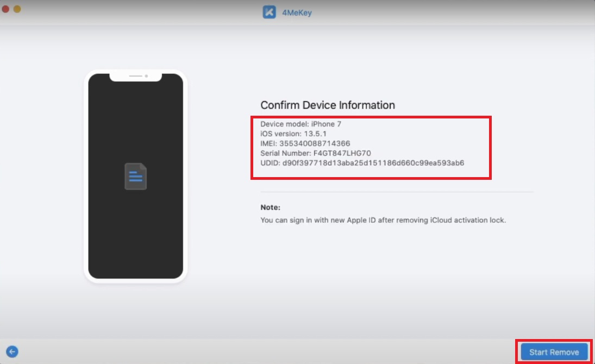Viewport: 595px width, 364px height.
Task: Select the IMEI number line
Action: [x=304, y=143]
